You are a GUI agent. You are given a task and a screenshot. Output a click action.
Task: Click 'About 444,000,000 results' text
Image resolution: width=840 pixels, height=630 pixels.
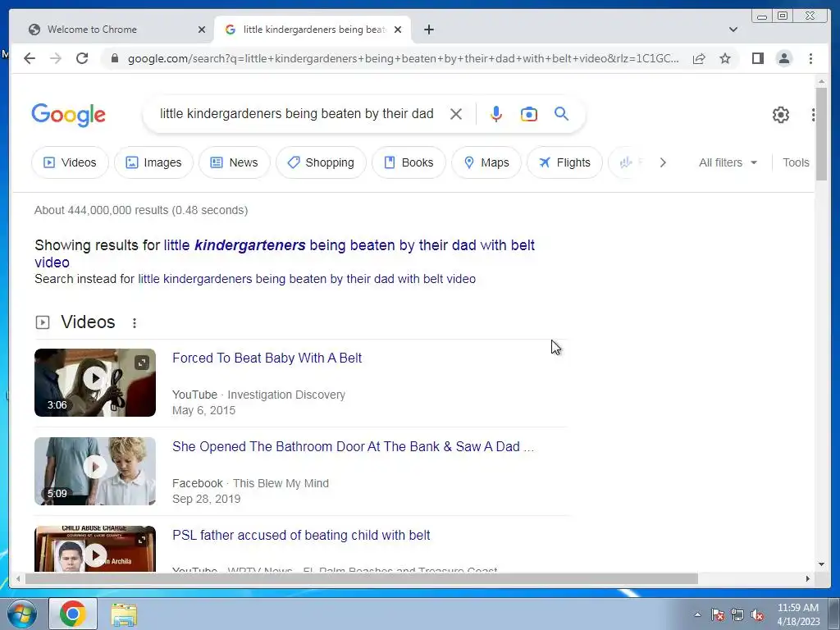(141, 210)
